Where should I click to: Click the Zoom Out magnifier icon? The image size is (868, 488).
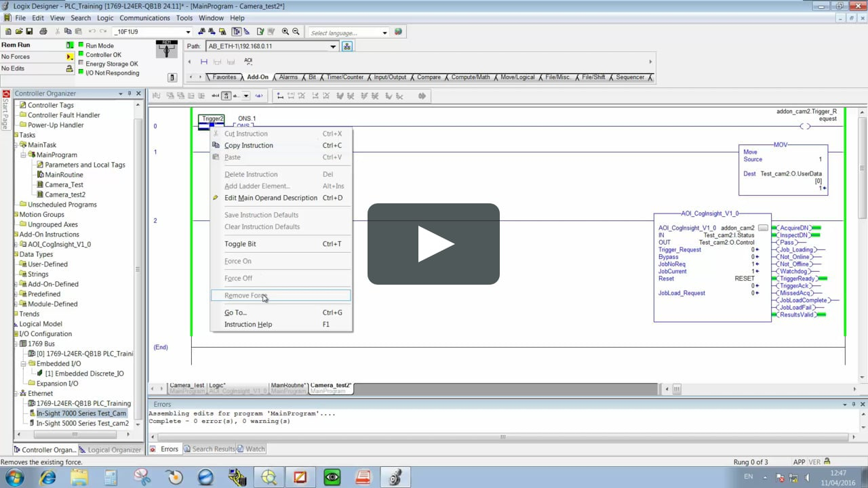(x=296, y=32)
